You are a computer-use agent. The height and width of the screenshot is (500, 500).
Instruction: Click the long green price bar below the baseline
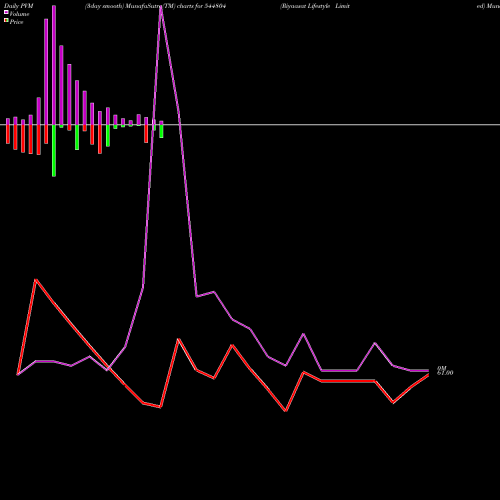(x=54, y=150)
